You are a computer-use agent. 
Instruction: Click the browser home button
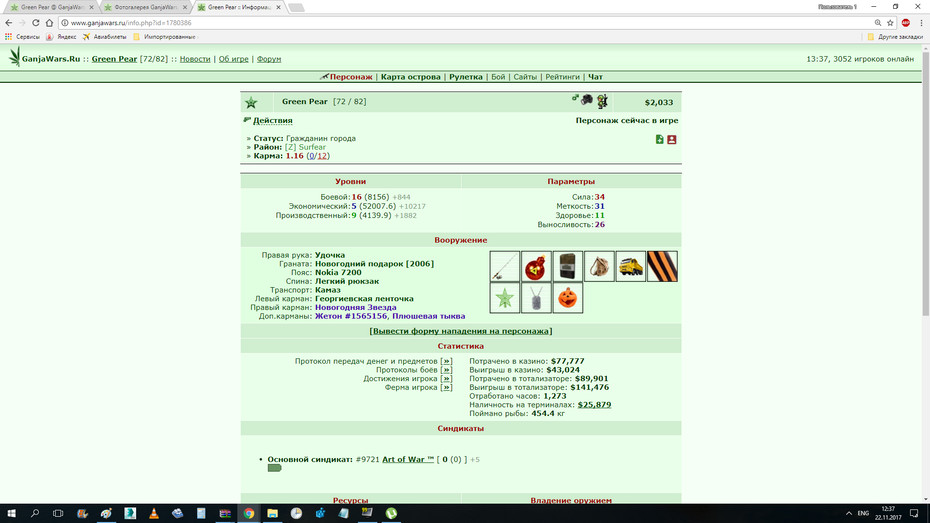click(x=49, y=23)
